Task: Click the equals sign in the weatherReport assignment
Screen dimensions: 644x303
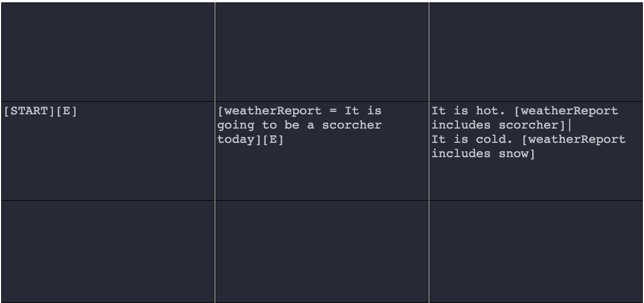Action: (333, 111)
